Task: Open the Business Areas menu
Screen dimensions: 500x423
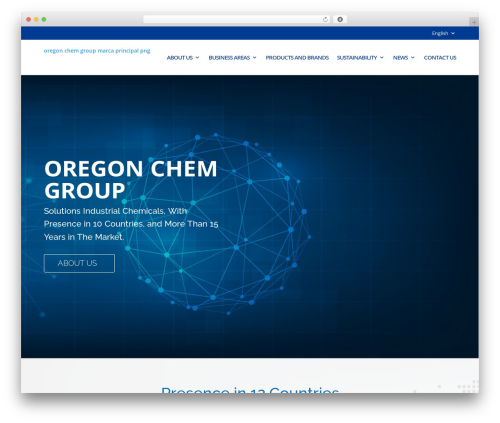Action: point(229,58)
